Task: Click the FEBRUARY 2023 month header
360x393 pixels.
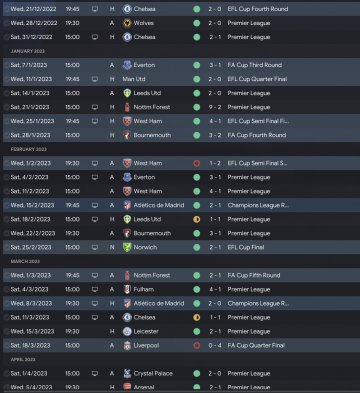Action: point(29,149)
